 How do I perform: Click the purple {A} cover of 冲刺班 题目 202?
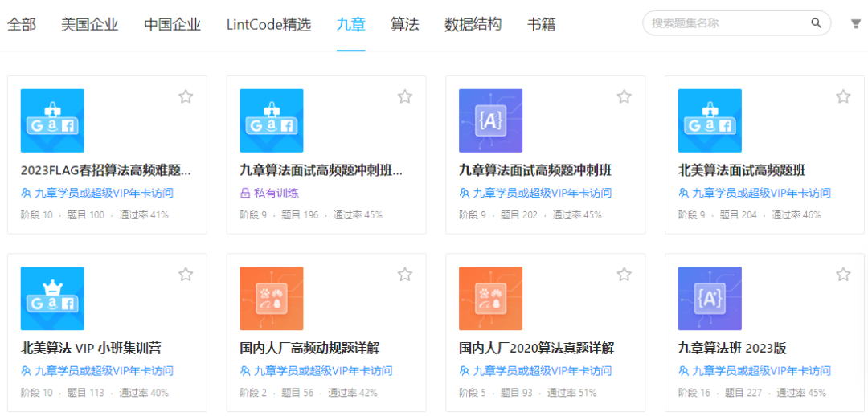[490, 120]
